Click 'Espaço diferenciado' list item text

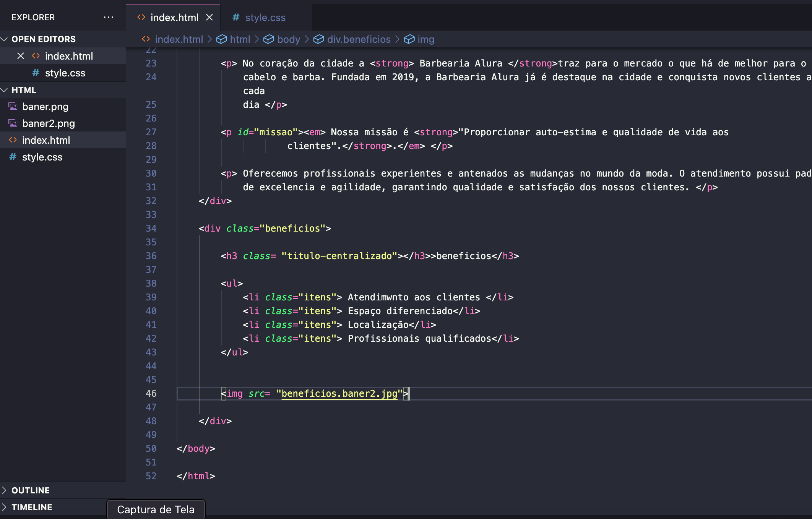pyautogui.click(x=400, y=311)
